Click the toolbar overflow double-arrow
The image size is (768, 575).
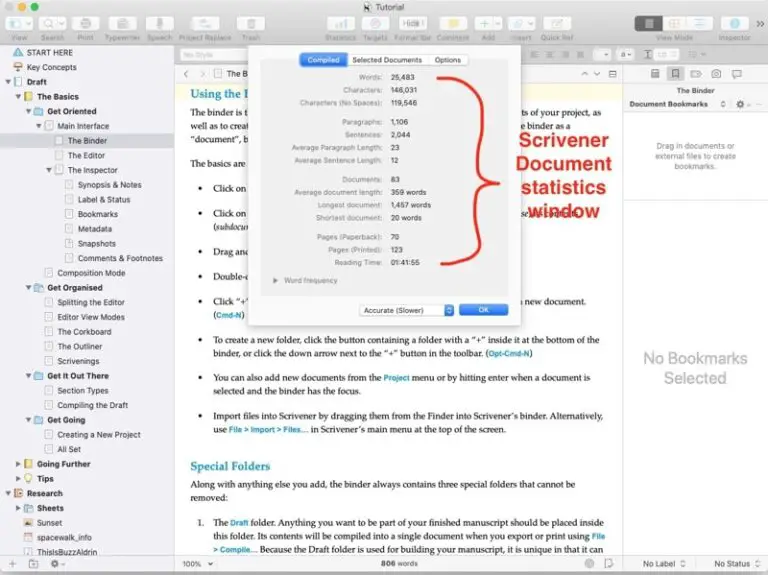760,24
